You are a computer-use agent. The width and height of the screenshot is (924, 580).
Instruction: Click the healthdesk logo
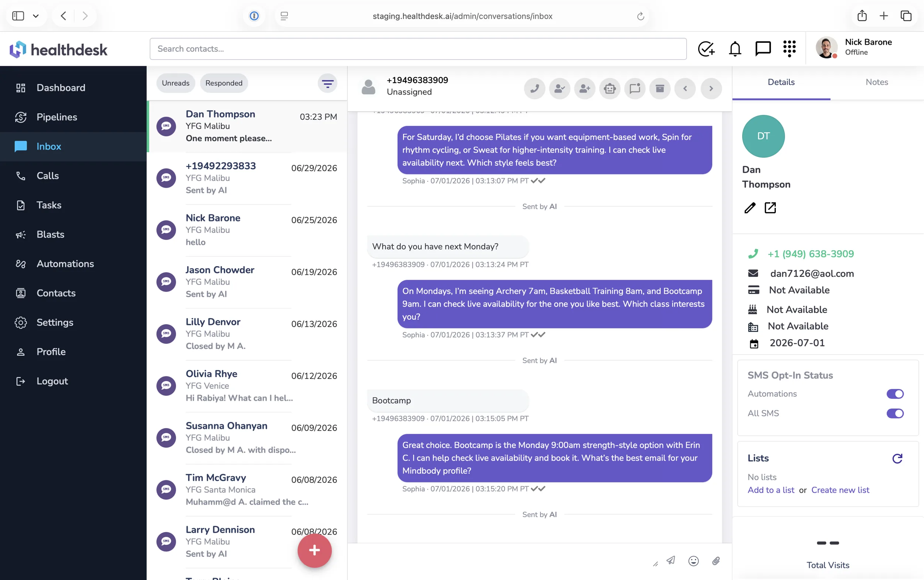58,50
